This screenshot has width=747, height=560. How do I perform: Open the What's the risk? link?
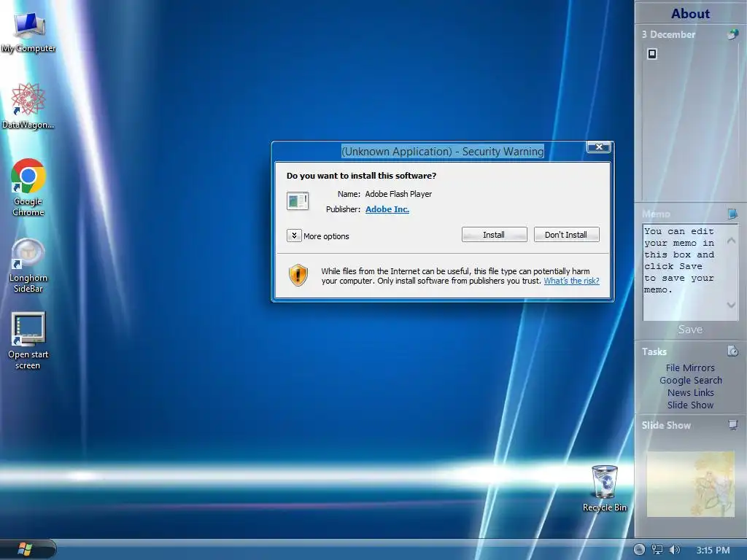[571, 281]
